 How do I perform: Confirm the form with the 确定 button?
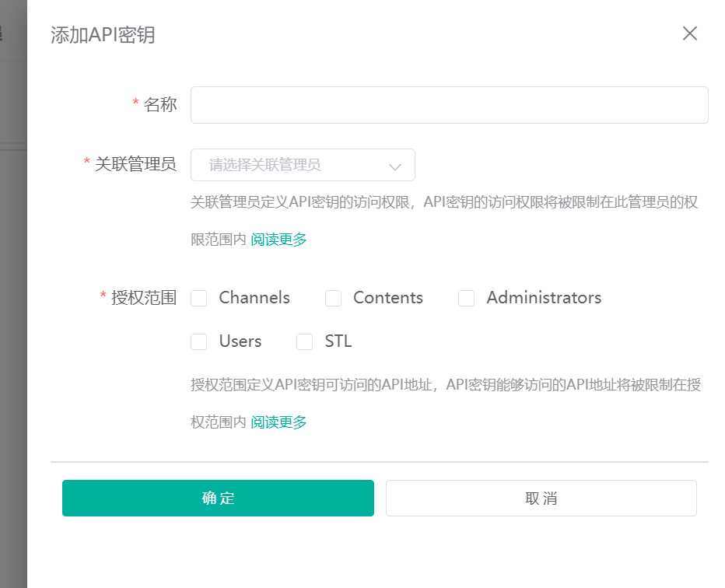point(218,498)
